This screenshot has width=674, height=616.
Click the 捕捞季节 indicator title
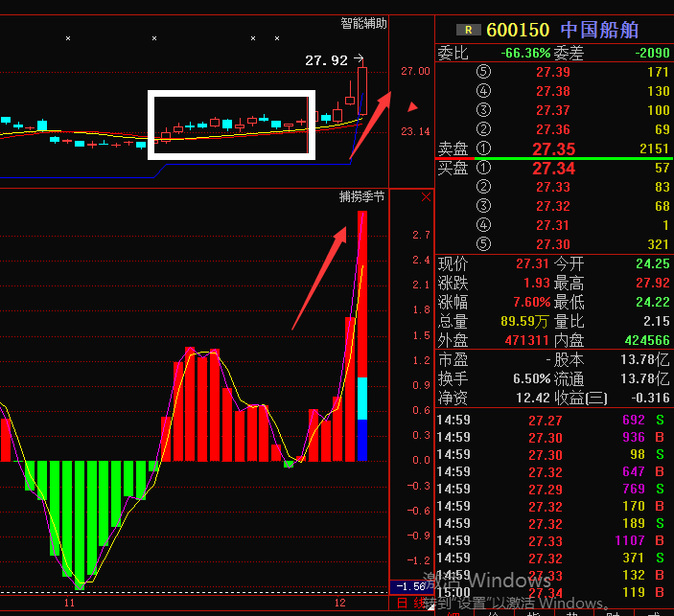click(x=362, y=196)
